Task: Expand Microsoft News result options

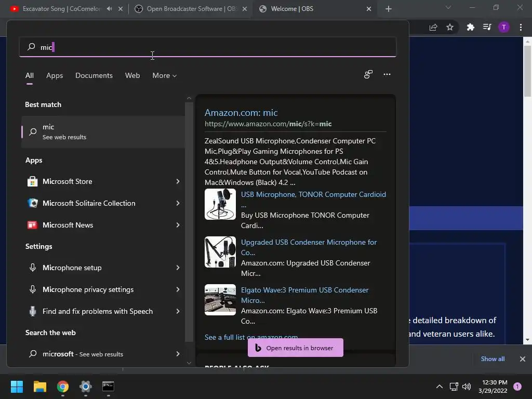Action: coord(178,225)
